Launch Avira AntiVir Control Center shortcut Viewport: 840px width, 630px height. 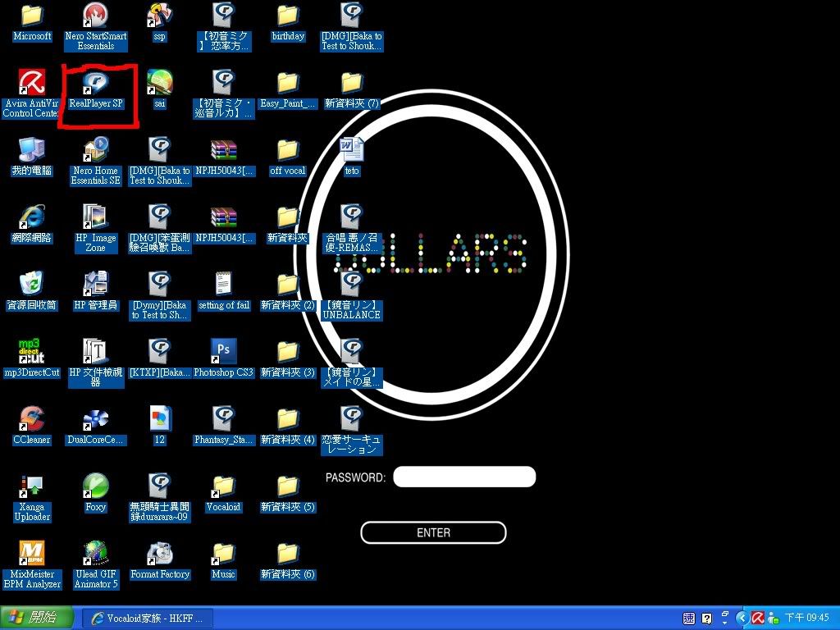point(30,94)
